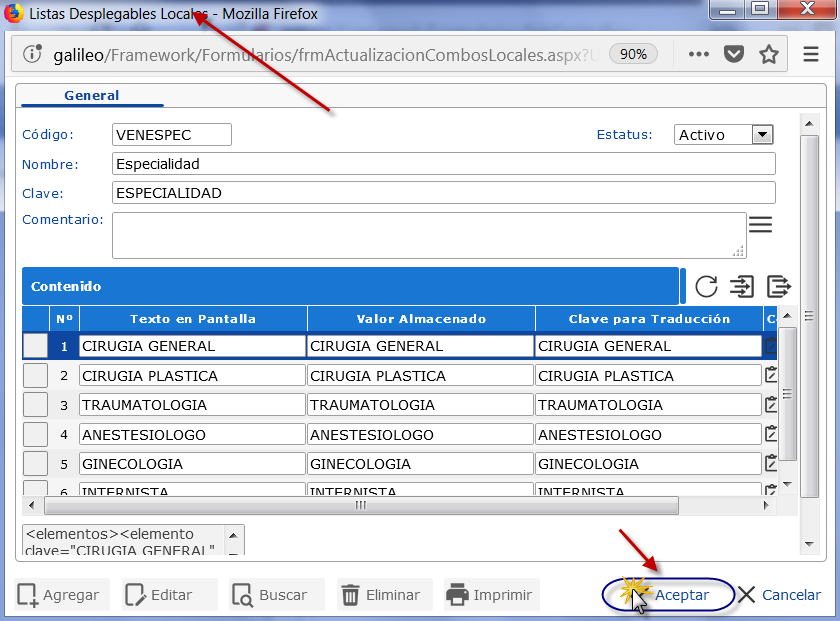This screenshot has width=840, height=621.
Task: Switch to the General tab
Action: pos(91,96)
